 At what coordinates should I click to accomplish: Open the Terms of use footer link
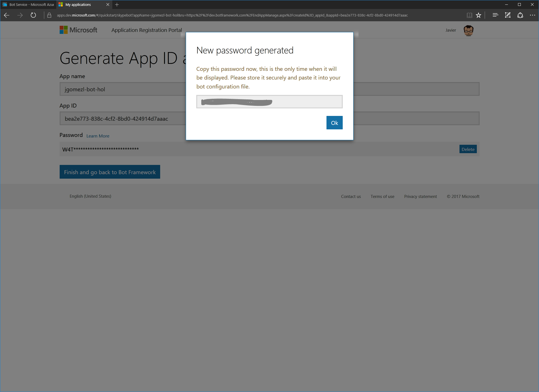click(x=382, y=197)
